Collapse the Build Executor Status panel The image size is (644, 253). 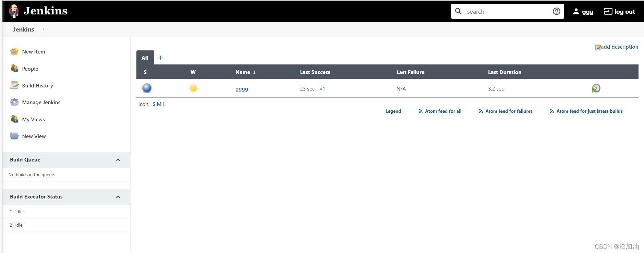pyautogui.click(x=118, y=197)
